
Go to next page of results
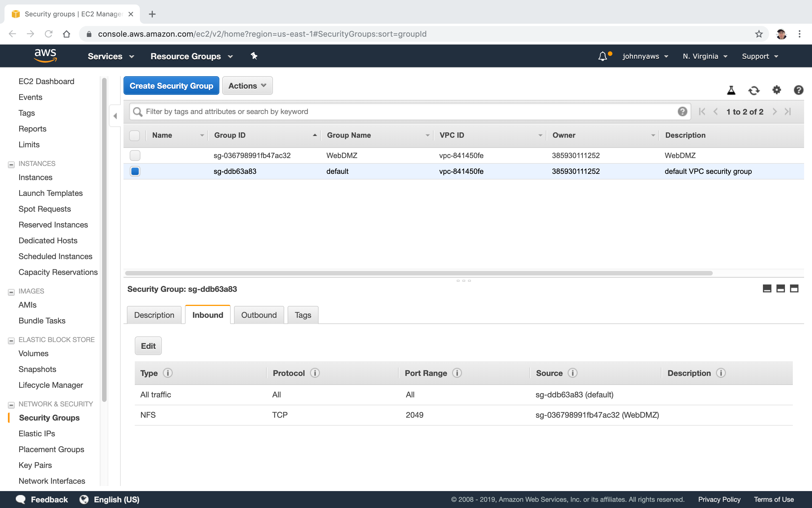coord(775,111)
